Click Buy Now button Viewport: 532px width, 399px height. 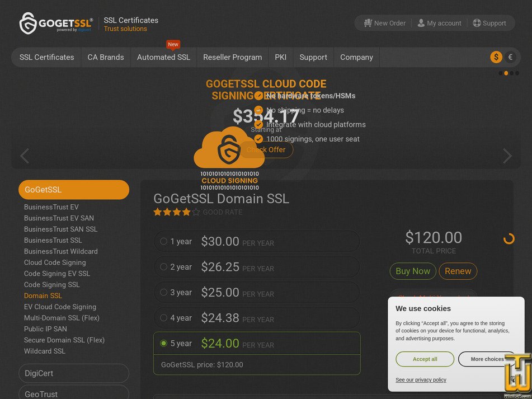(413, 271)
